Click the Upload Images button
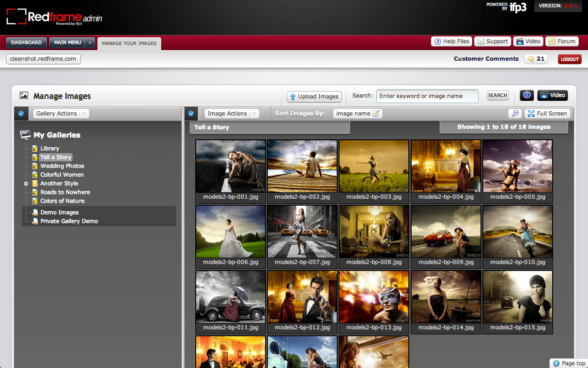The height and width of the screenshot is (368, 588). click(x=314, y=97)
